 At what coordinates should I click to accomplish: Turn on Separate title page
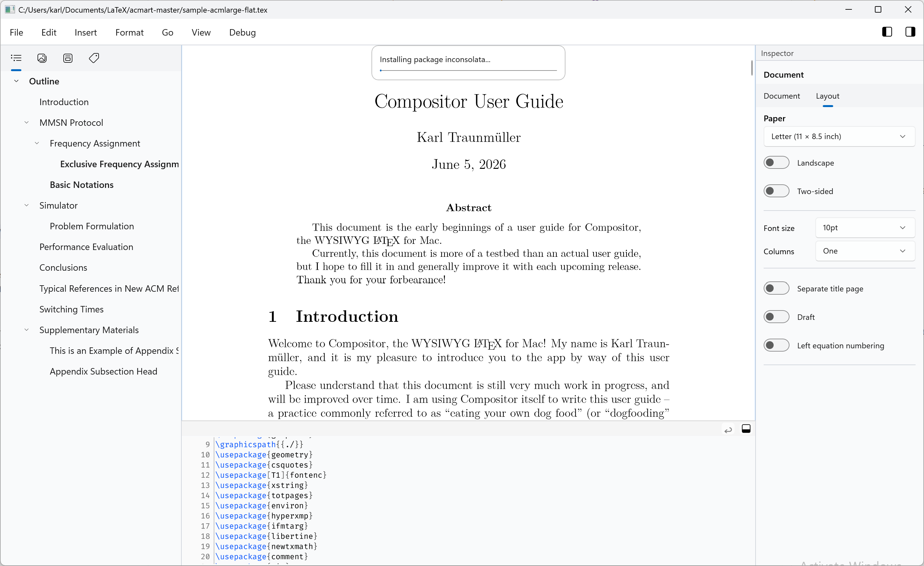click(776, 288)
